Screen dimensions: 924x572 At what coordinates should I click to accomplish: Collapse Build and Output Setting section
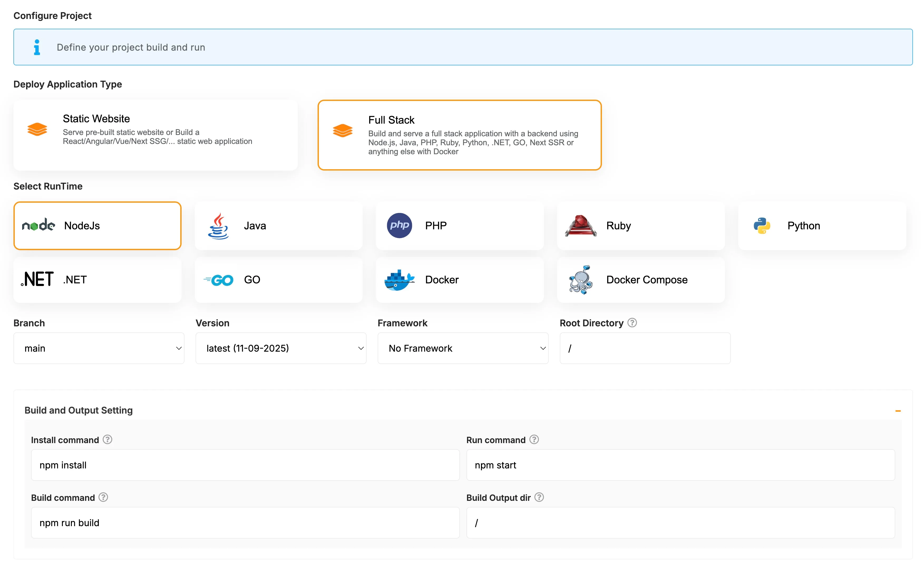pyautogui.click(x=898, y=411)
